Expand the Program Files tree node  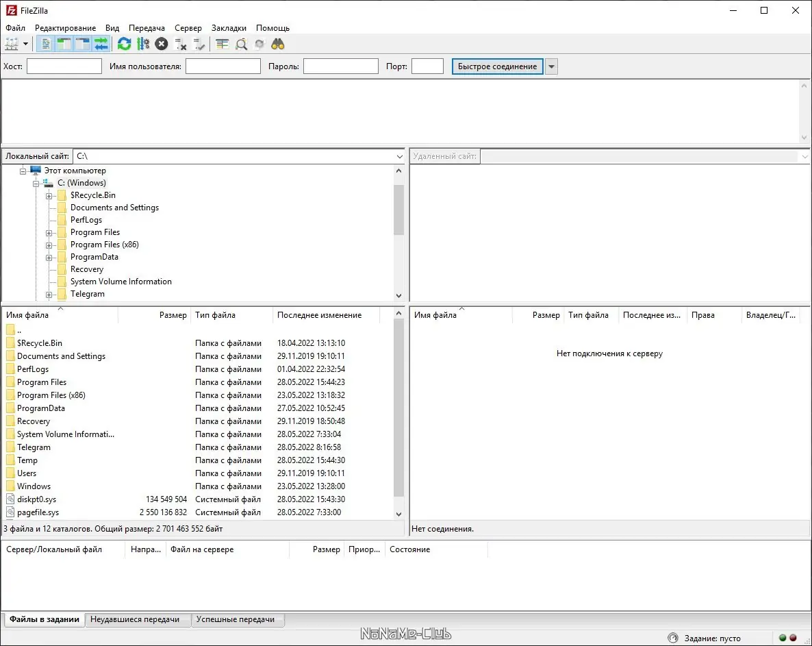(49, 233)
